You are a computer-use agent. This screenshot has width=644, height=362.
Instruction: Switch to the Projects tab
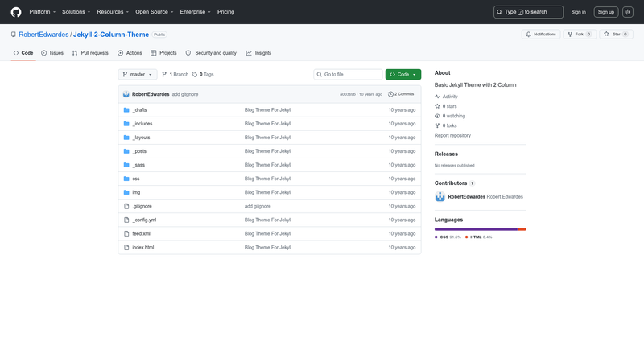coord(163,53)
